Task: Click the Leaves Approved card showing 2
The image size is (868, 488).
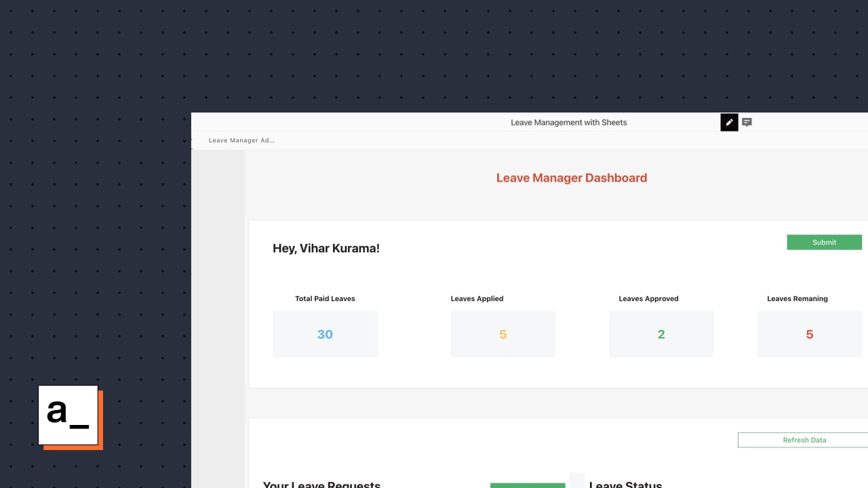Action: pyautogui.click(x=661, y=333)
